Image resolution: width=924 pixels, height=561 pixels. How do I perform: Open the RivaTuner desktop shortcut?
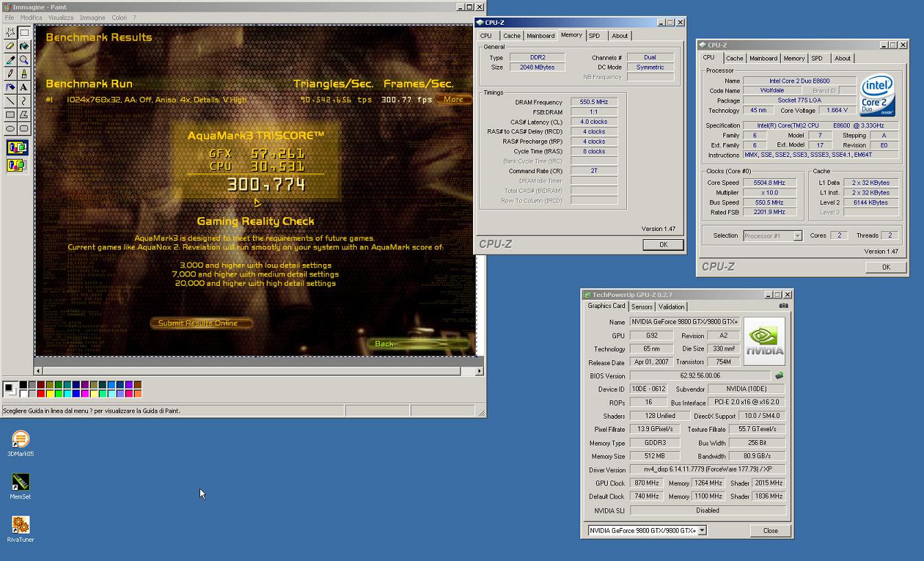click(21, 529)
